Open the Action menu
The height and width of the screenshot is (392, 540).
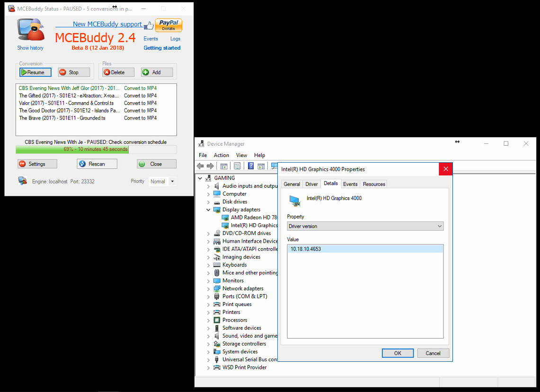221,155
